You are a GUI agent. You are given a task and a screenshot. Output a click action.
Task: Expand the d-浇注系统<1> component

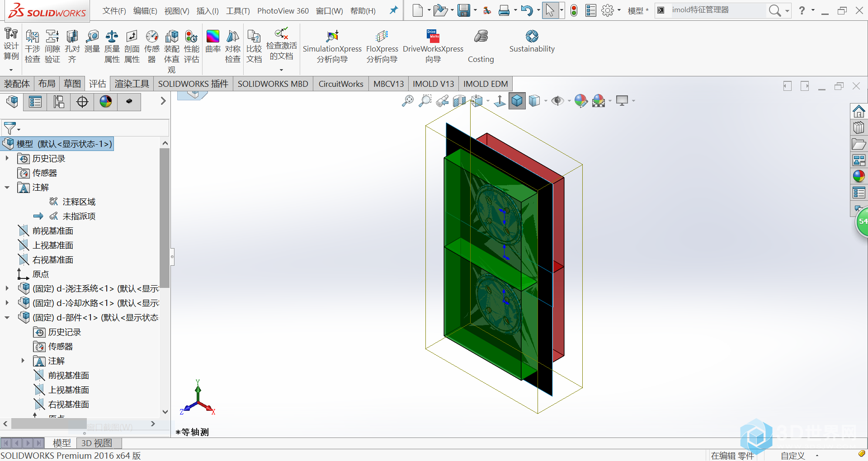(7, 288)
